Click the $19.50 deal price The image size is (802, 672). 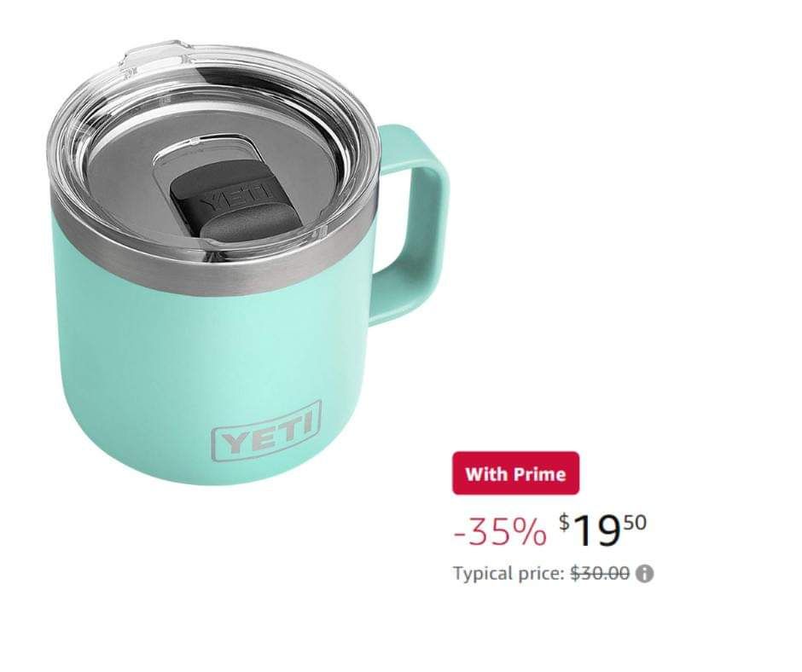(602, 530)
